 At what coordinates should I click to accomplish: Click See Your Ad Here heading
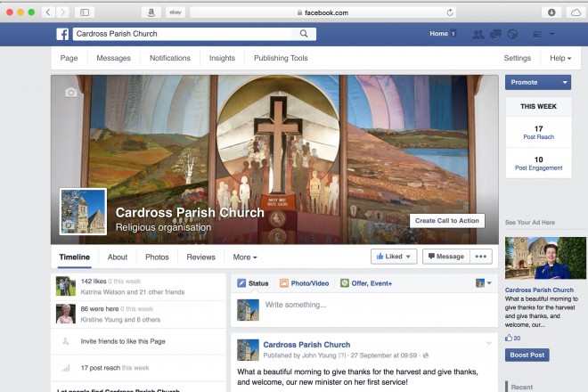point(529,222)
